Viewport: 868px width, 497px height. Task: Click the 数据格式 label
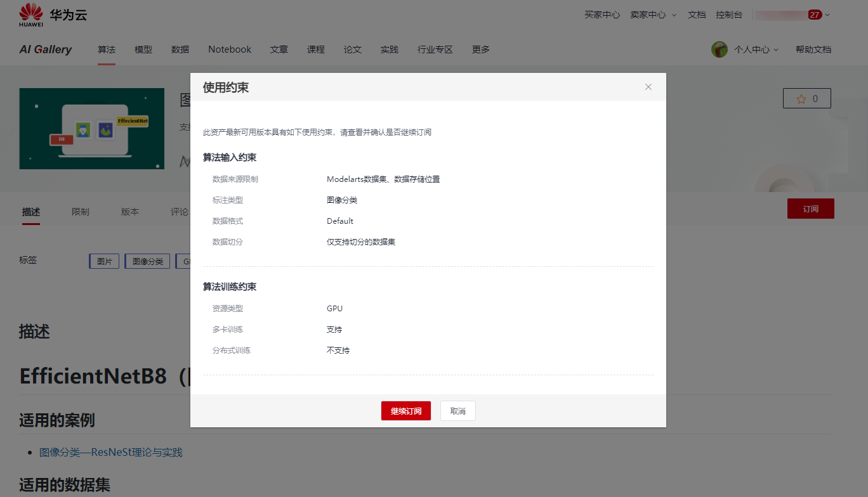[228, 221]
